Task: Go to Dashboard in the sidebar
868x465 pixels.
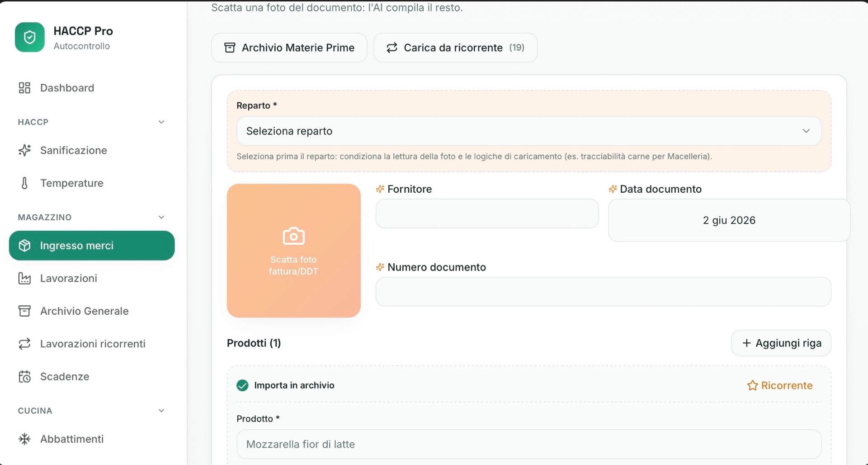Action: [x=92, y=88]
